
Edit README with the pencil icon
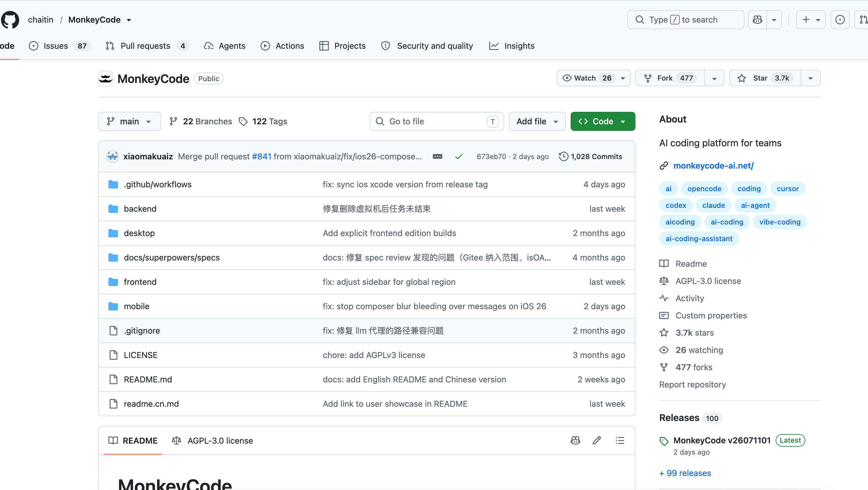[x=597, y=440]
